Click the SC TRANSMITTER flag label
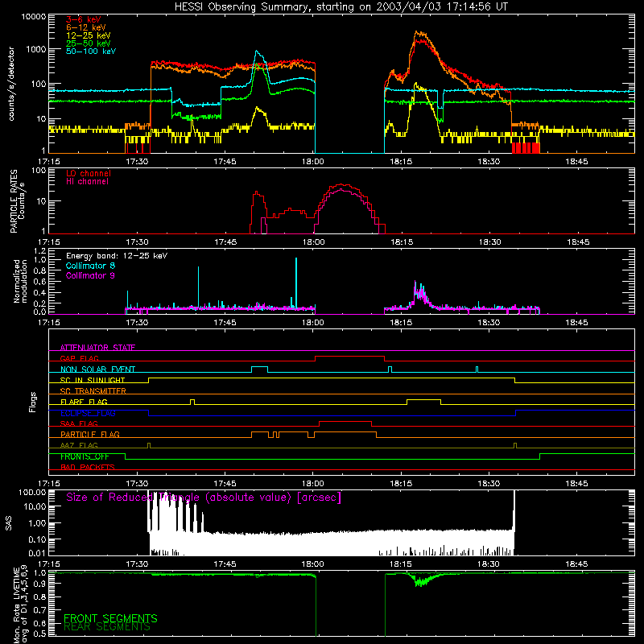Image resolution: width=644 pixels, height=644 pixels. pos(93,390)
